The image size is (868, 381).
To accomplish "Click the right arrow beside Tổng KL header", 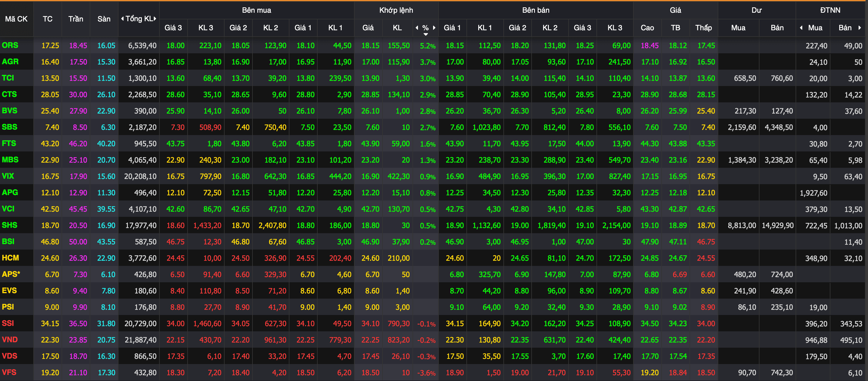I will pos(155,19).
